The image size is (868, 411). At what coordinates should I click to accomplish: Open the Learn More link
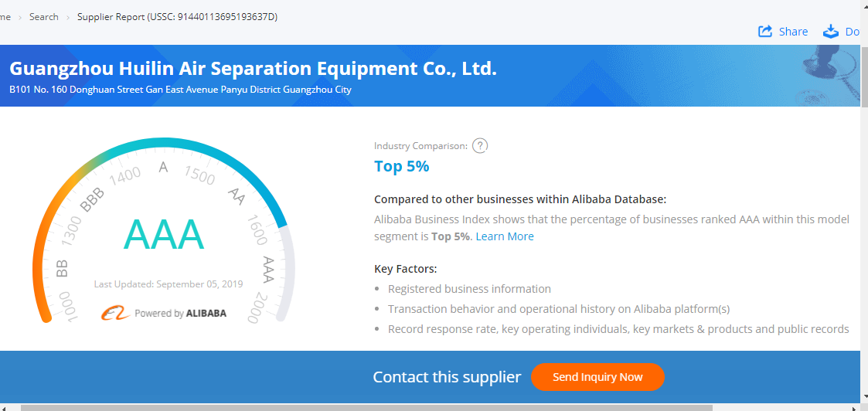pos(505,236)
